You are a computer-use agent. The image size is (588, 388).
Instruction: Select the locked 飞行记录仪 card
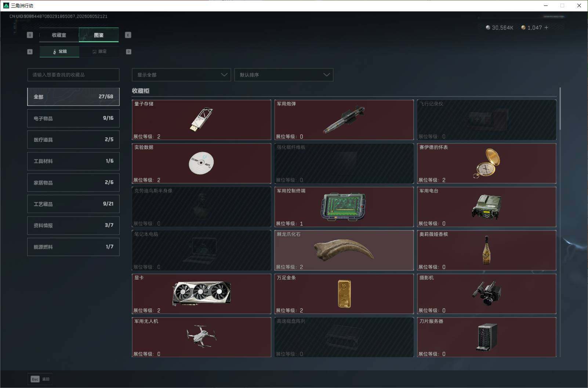point(487,120)
